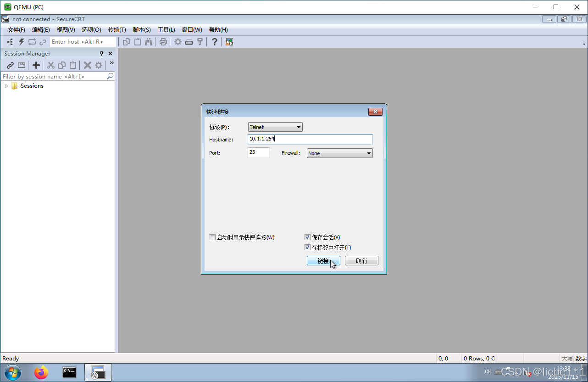Click the Connect in Tab icon in Session Manager

tap(22, 65)
